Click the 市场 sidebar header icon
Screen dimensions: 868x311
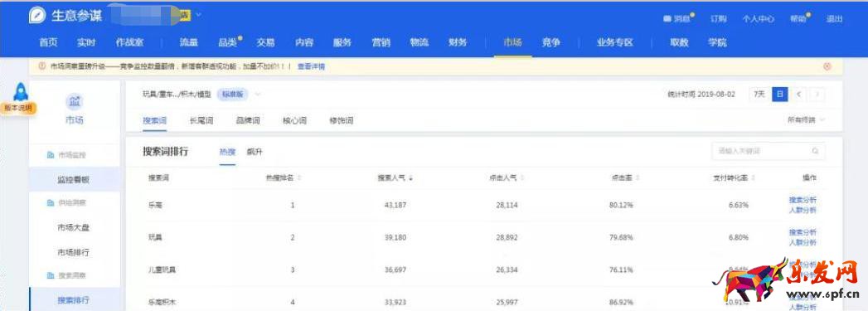[74, 102]
